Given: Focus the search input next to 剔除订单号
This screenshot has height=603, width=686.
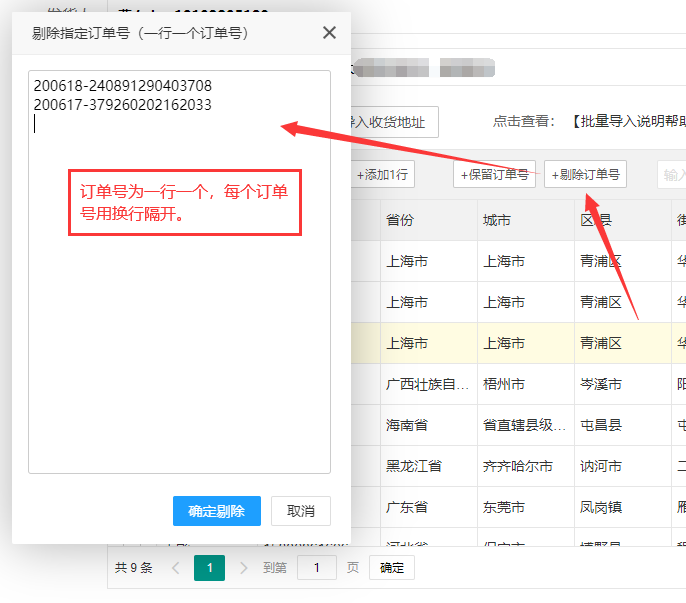Looking at the screenshot, I should tap(671, 174).
